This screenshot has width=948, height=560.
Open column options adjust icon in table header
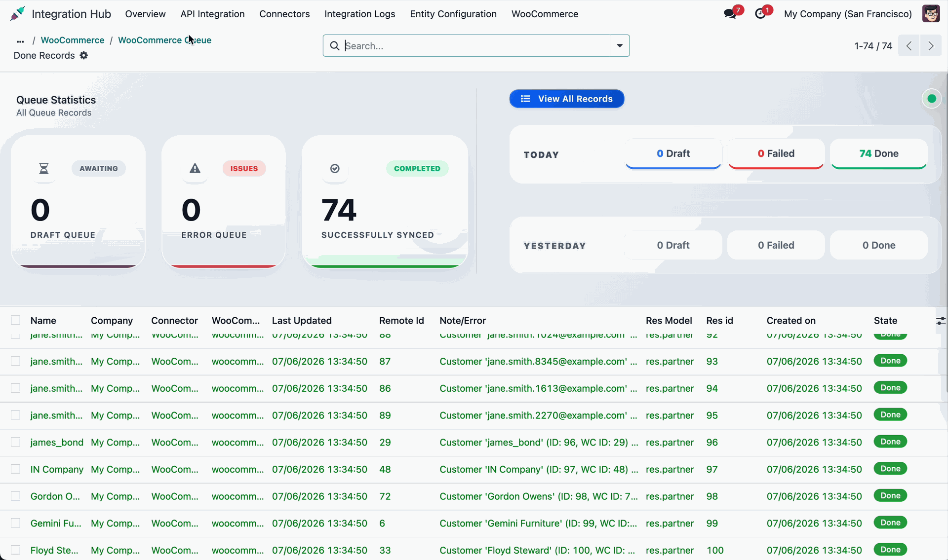point(941,321)
